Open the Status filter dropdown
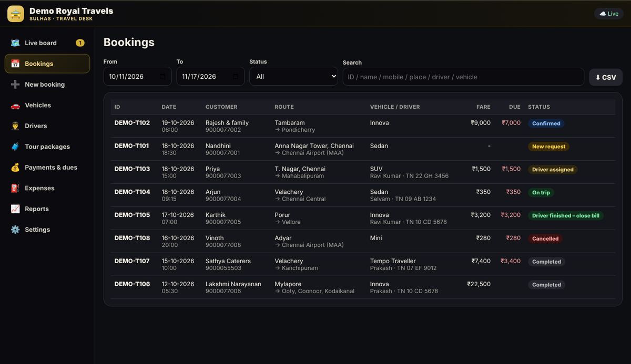Viewport: 631px width, 364px height. (x=293, y=77)
